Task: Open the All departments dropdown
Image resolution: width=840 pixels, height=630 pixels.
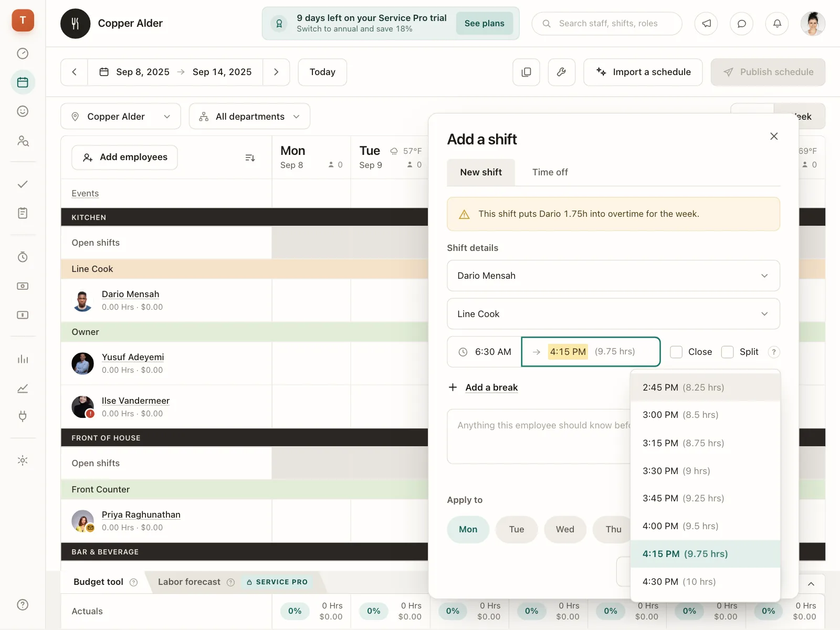Action: (x=249, y=117)
